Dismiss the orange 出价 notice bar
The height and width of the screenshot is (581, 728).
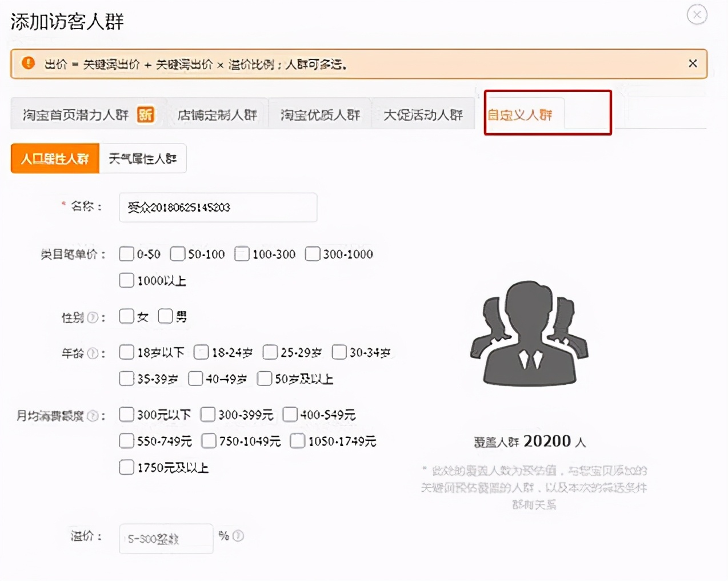(693, 63)
